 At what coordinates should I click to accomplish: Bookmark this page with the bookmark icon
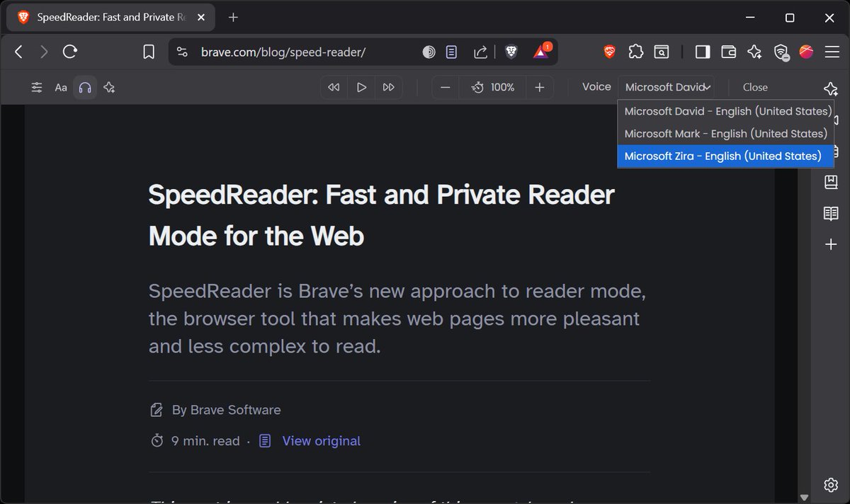click(x=149, y=52)
